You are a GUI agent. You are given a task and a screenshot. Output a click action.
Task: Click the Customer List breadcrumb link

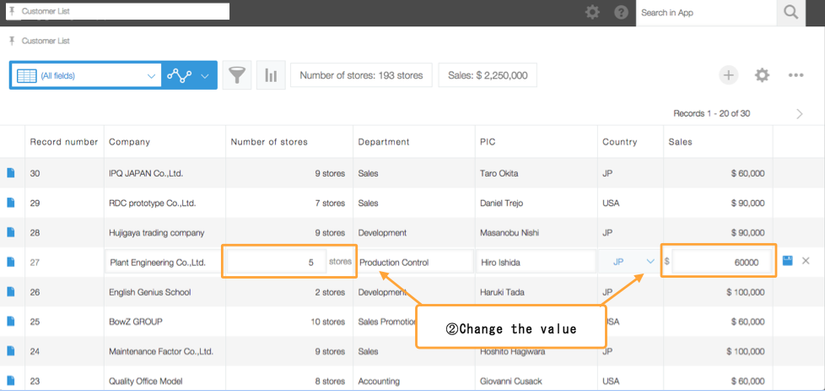pyautogui.click(x=46, y=41)
